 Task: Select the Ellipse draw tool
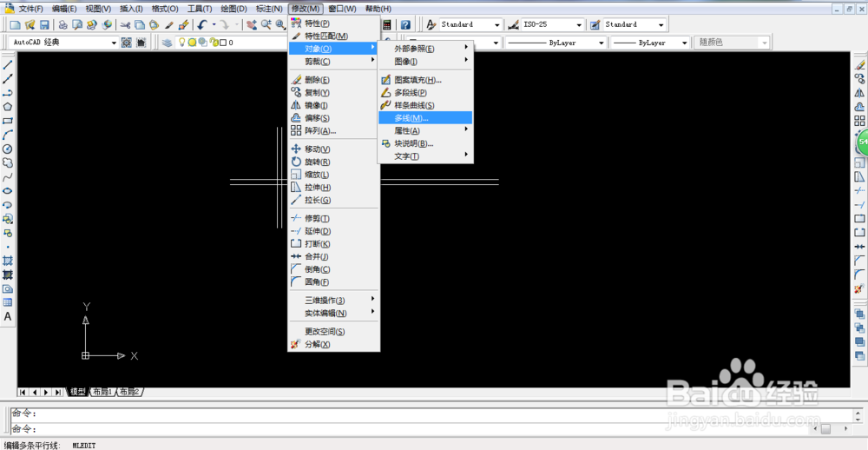[x=8, y=190]
